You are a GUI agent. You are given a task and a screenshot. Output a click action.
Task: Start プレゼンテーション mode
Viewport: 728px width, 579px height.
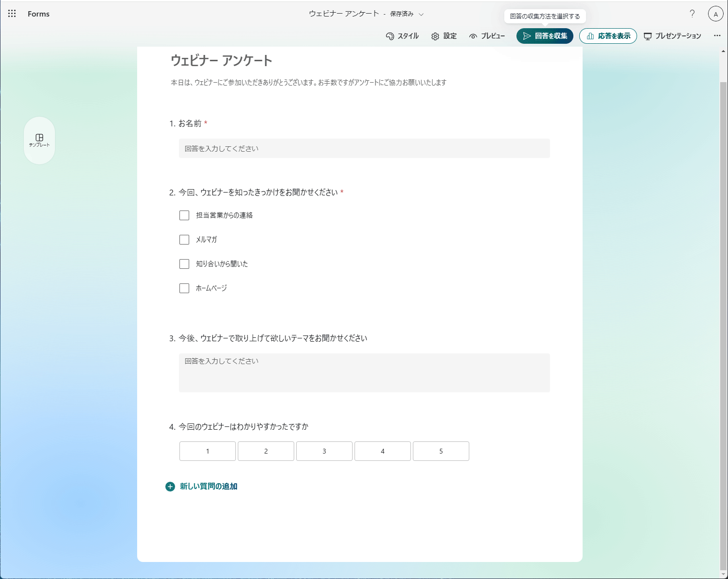[673, 35]
